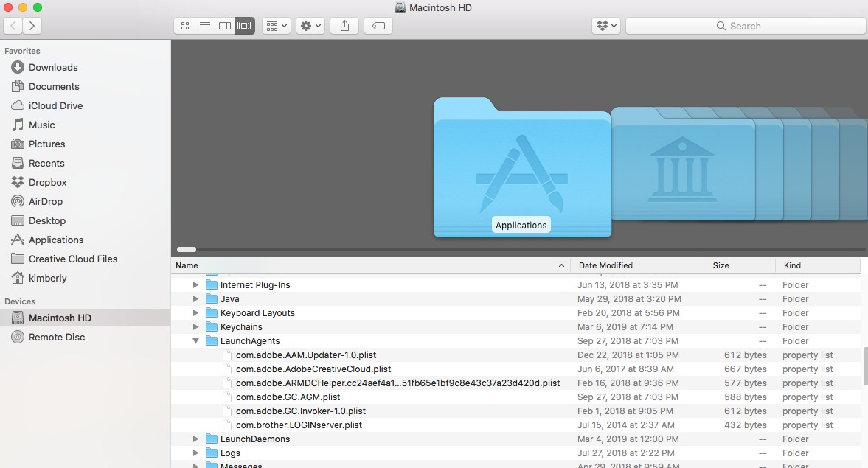The height and width of the screenshot is (468, 868).
Task: Select the Java folder row
Action: (x=515, y=298)
